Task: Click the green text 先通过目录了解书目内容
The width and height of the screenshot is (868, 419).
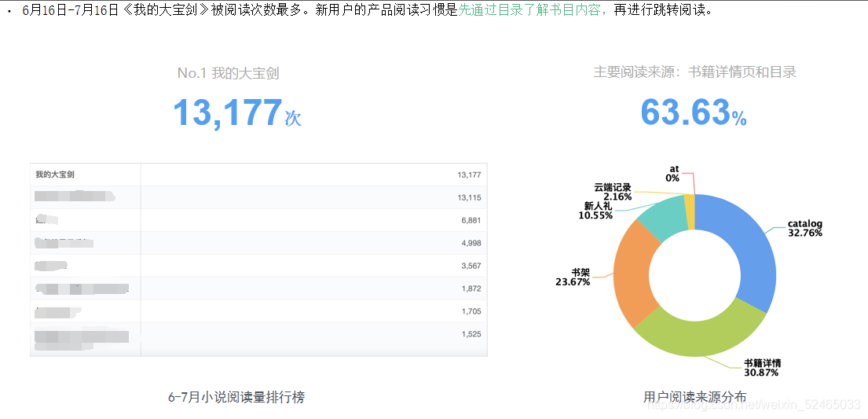Action: pos(532,10)
